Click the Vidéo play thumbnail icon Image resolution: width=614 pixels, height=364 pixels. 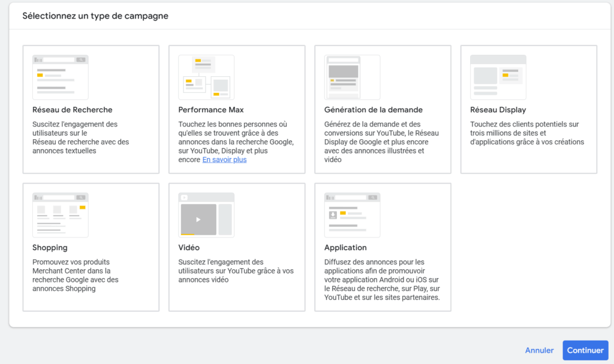(206, 215)
